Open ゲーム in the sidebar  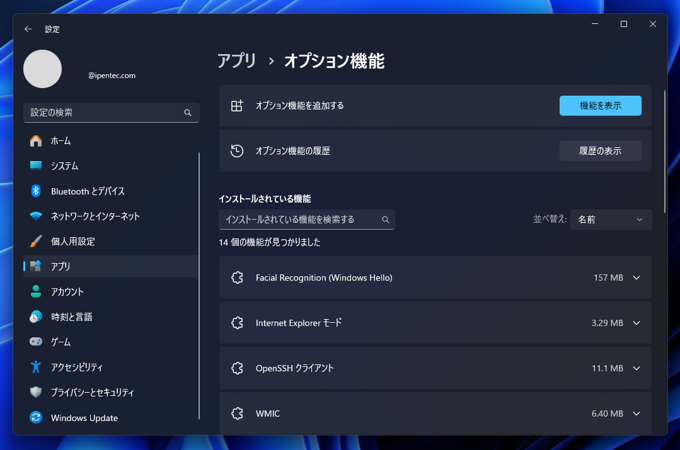111,342
